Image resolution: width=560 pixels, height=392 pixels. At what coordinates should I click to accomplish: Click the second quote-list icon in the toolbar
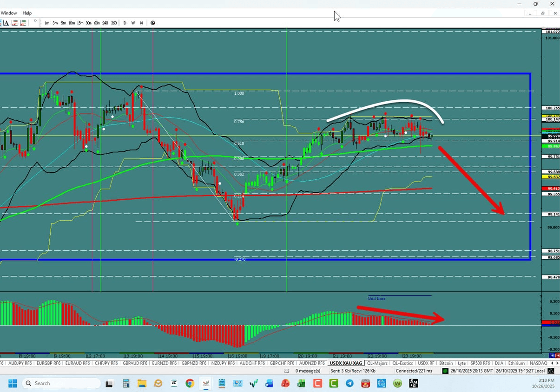(x=23, y=22)
